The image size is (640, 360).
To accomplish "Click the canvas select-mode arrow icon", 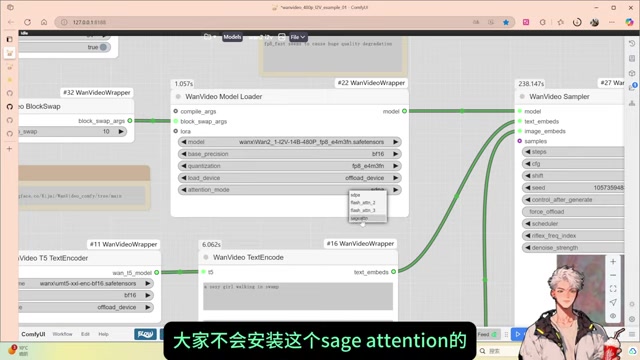I will tap(613, 302).
